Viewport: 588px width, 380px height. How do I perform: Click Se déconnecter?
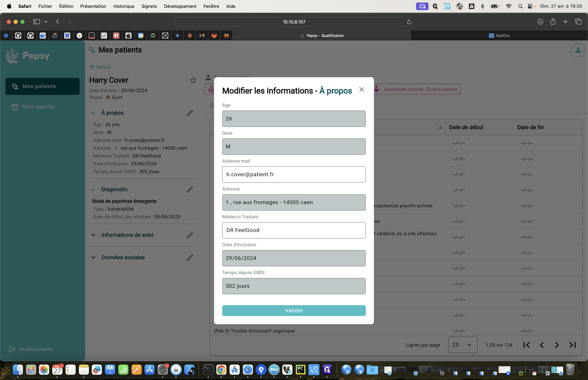tap(31, 349)
